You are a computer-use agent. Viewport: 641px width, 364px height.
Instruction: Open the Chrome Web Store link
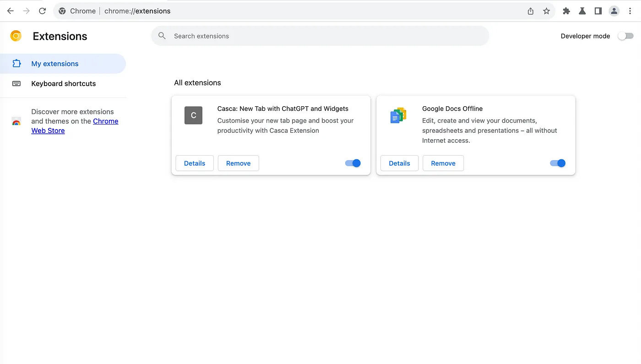[75, 126]
